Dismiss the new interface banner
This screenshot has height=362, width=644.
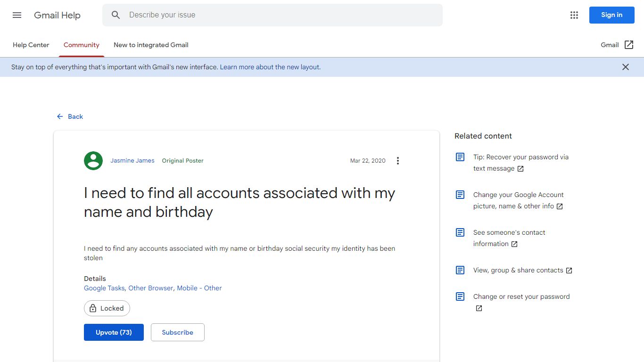point(626,67)
